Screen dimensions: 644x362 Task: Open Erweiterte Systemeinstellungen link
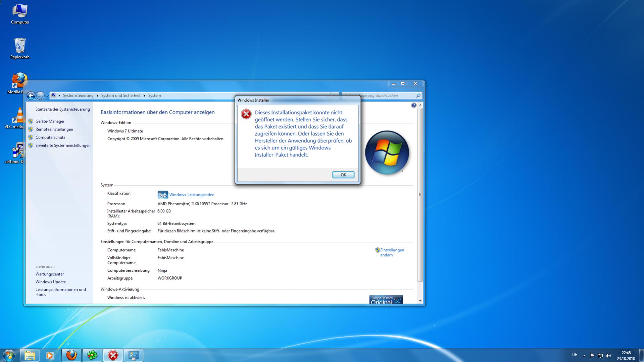tap(63, 146)
